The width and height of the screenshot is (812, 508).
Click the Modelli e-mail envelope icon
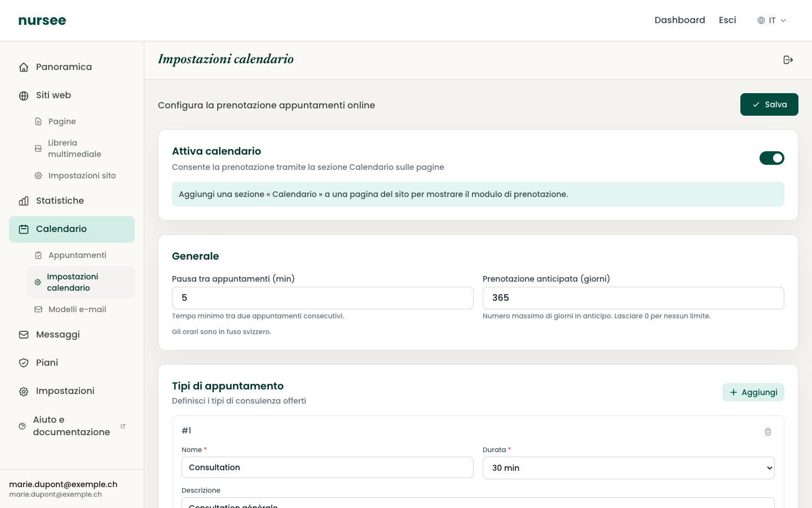(x=38, y=309)
